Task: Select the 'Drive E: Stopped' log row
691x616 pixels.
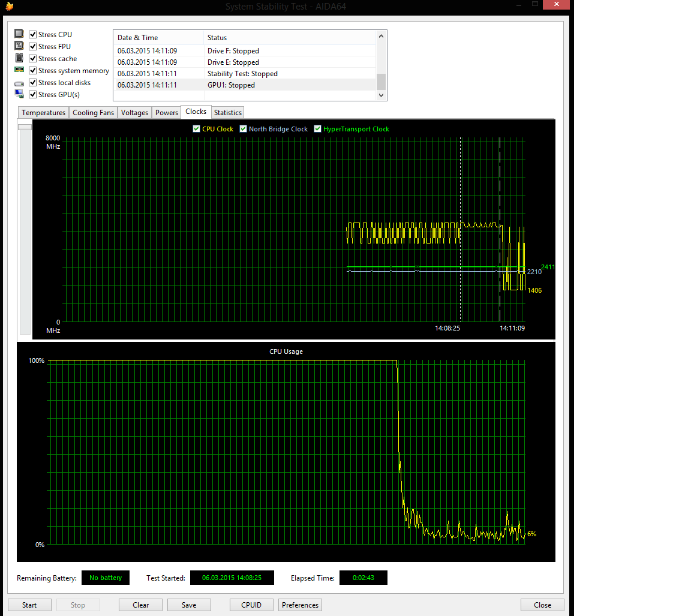Action: [245, 62]
